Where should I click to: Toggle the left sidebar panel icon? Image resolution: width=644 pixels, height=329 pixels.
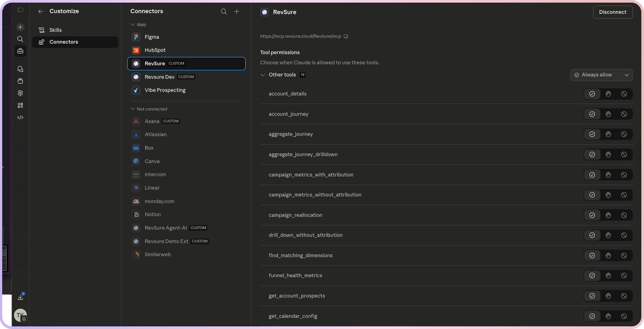(20, 10)
